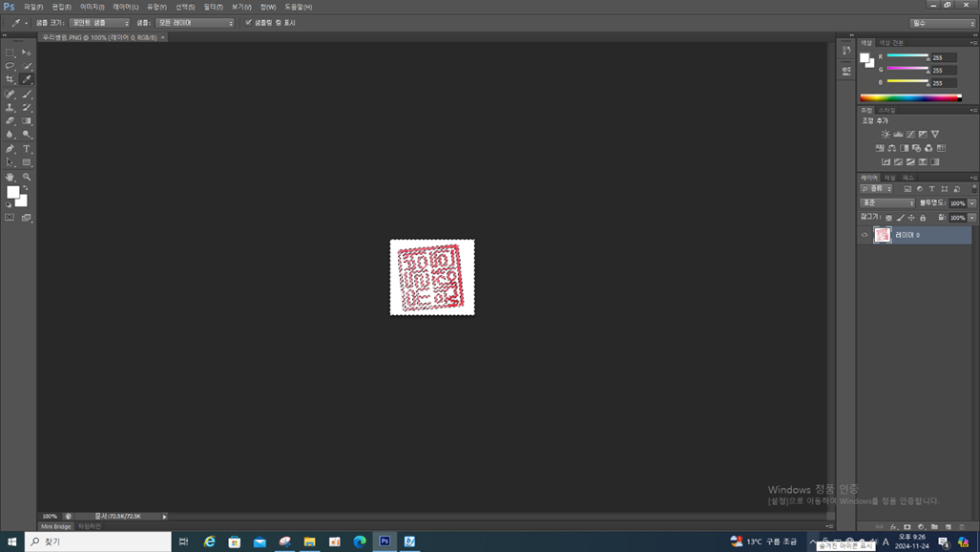Toggle type layer filter

932,189
